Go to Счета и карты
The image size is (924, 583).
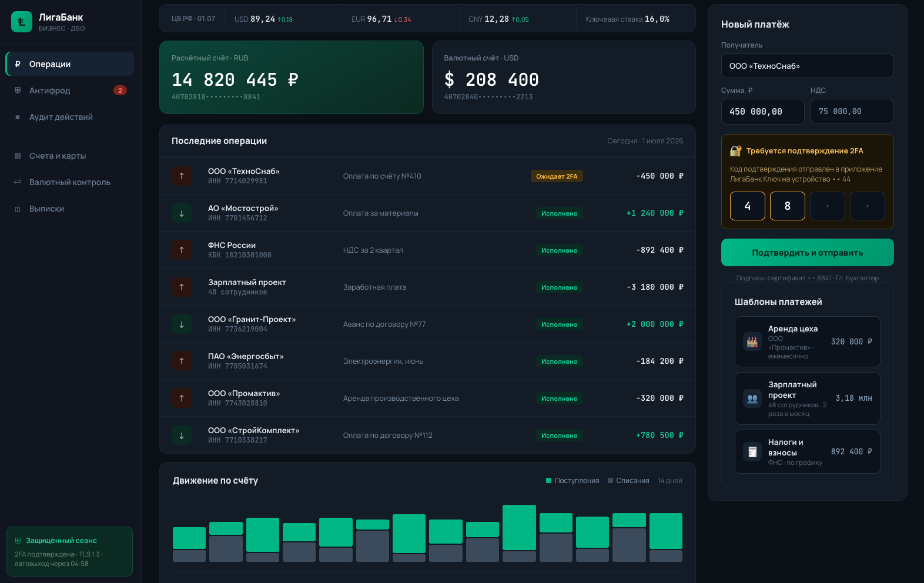[70, 156]
